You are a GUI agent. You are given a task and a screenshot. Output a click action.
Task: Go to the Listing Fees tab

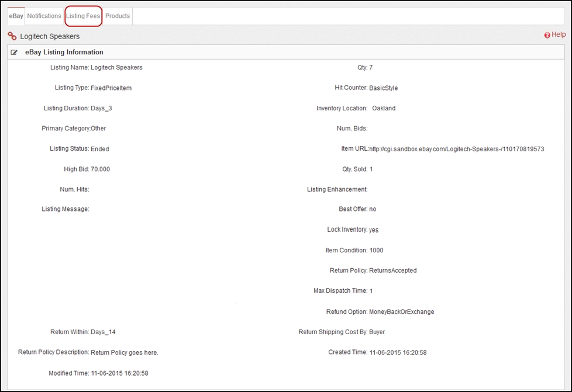tap(83, 16)
